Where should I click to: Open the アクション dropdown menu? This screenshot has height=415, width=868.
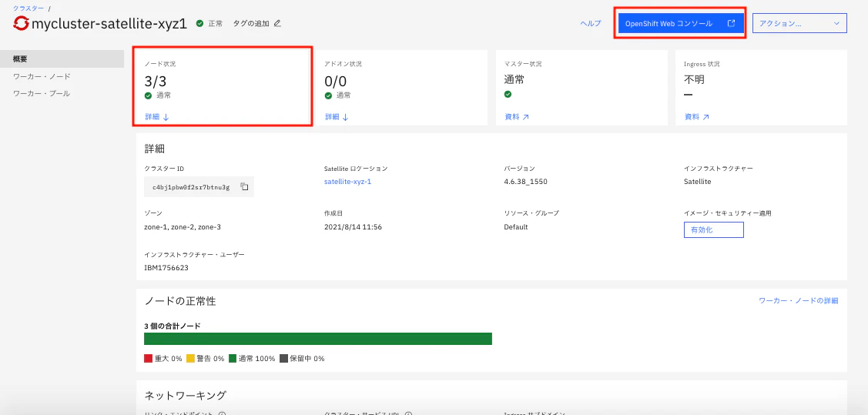pos(799,24)
